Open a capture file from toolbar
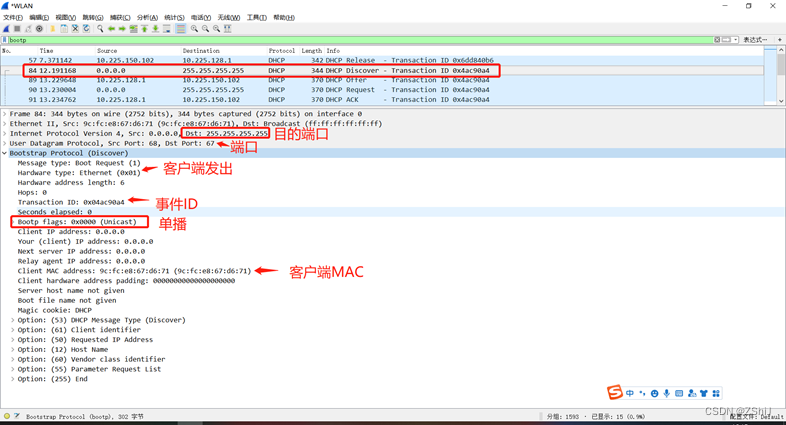 click(x=53, y=29)
